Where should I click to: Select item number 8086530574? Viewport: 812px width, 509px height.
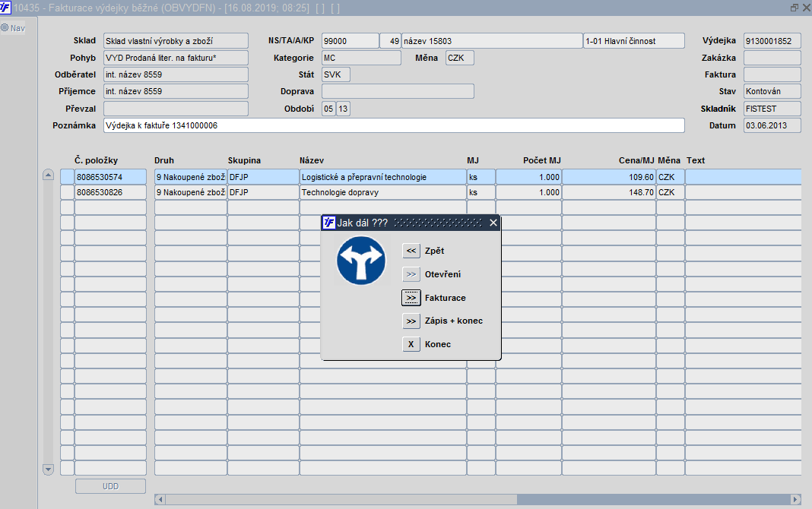coord(110,177)
